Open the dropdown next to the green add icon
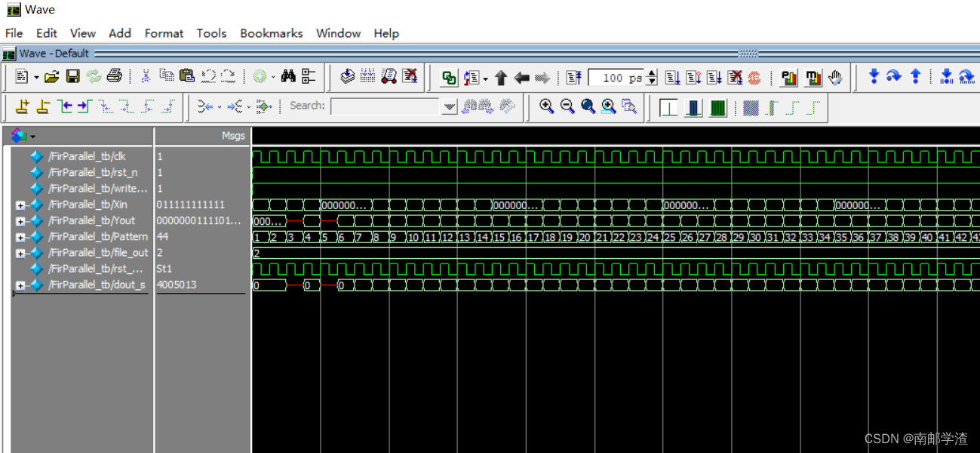 [x=273, y=77]
